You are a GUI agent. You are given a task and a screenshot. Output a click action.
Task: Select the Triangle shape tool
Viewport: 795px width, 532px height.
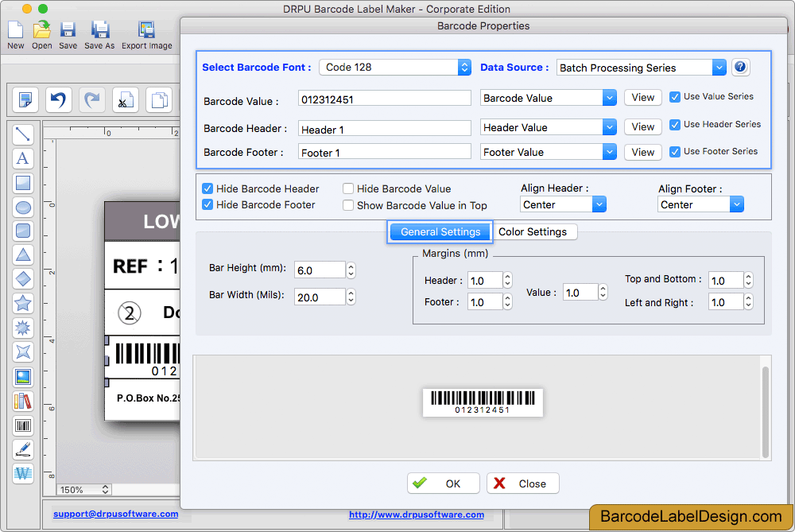pos(23,254)
